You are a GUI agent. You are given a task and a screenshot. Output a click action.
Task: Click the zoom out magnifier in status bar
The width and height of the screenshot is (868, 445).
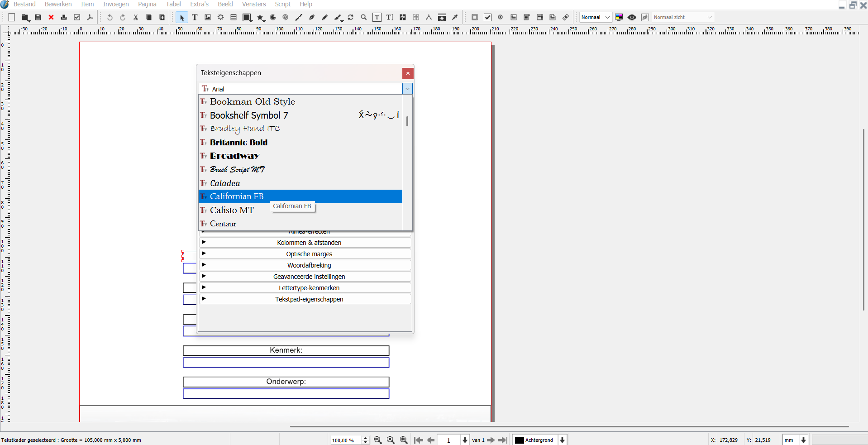(x=378, y=440)
